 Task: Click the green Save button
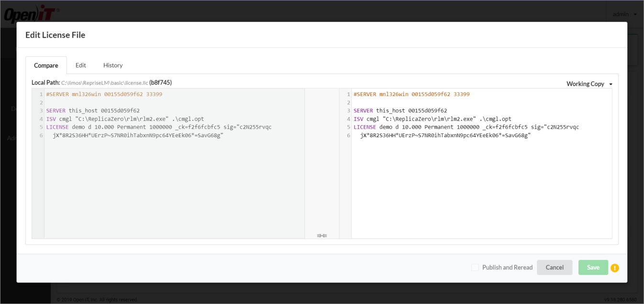(x=593, y=268)
